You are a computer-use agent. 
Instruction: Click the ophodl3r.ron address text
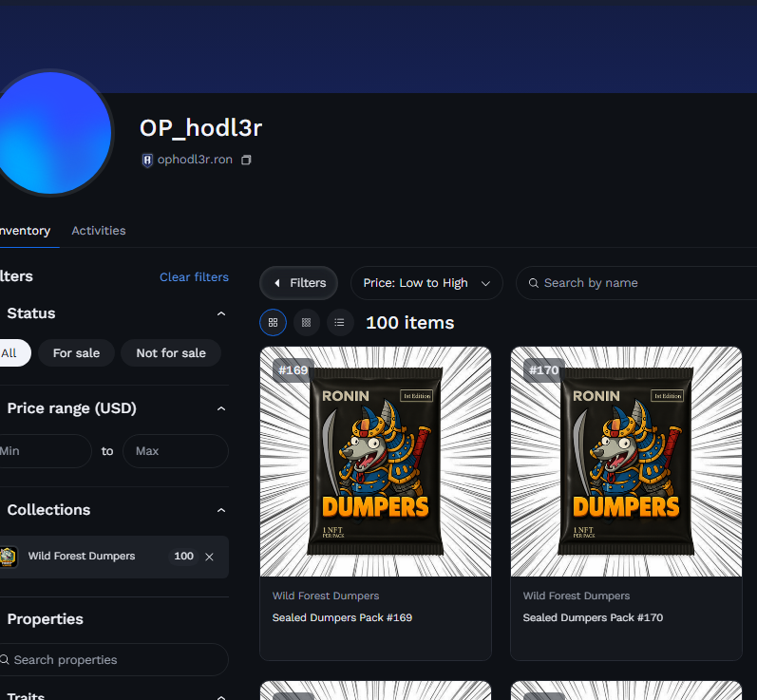pos(195,160)
